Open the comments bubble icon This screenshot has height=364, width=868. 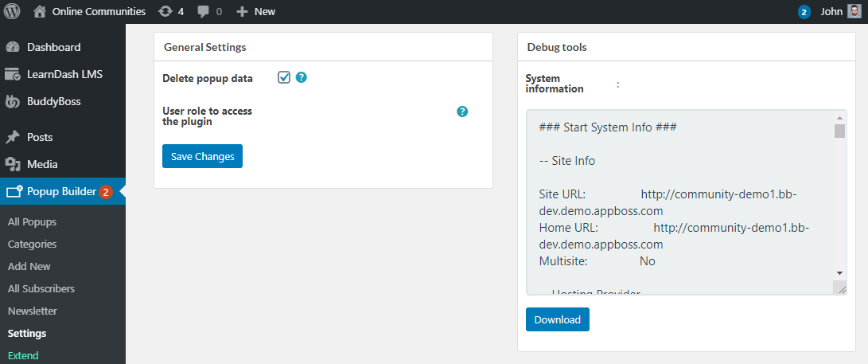pyautogui.click(x=204, y=12)
